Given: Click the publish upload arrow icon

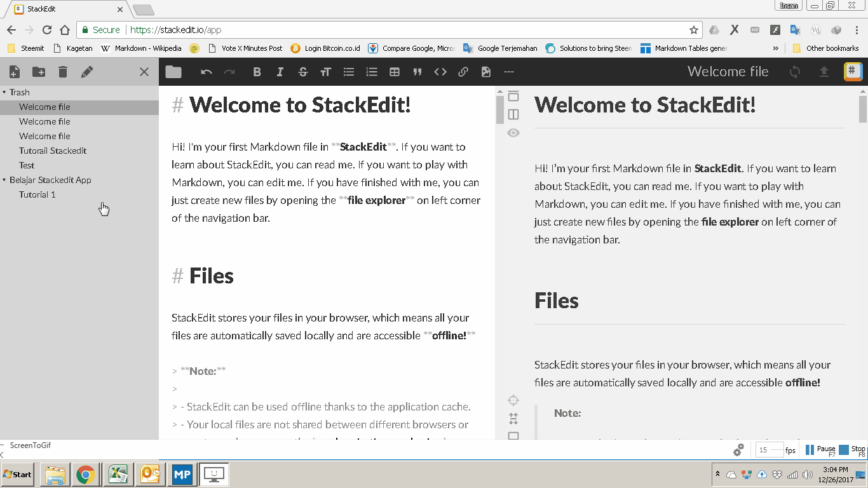Looking at the screenshot, I should (824, 72).
